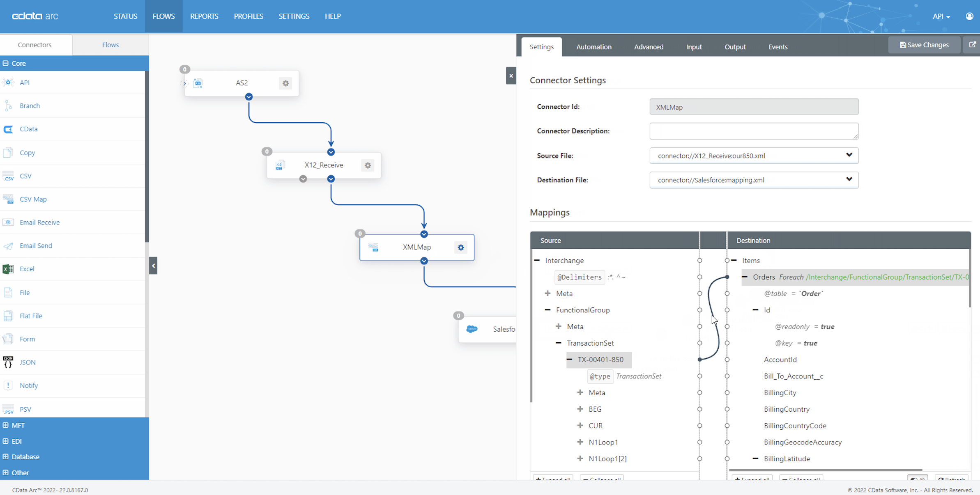This screenshot has height=495, width=980.
Task: Click the Save Changes button
Action: tap(924, 45)
